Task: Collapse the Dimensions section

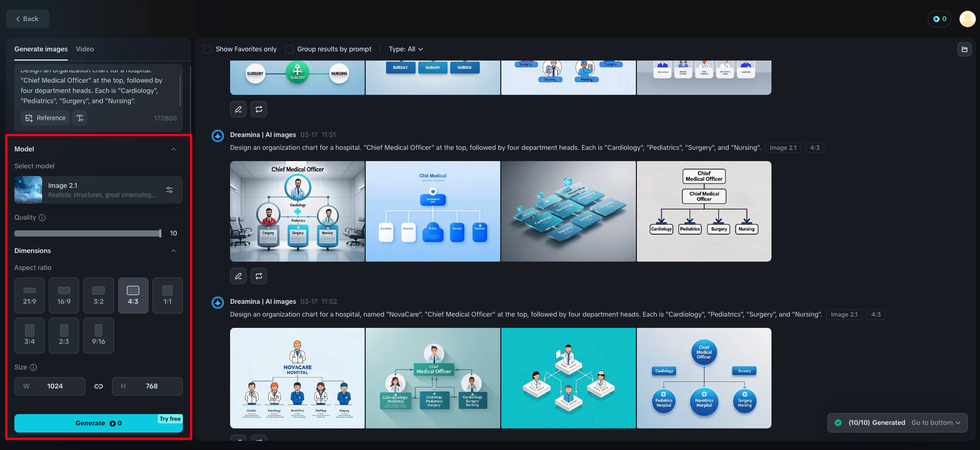Action: (174, 251)
